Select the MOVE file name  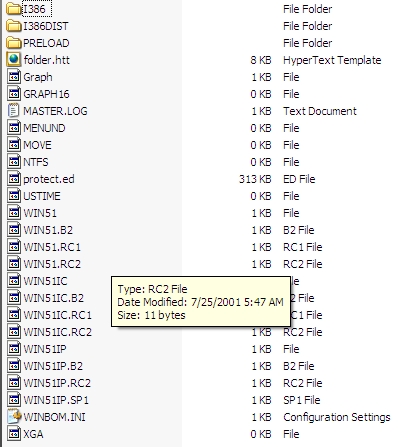pos(37,145)
